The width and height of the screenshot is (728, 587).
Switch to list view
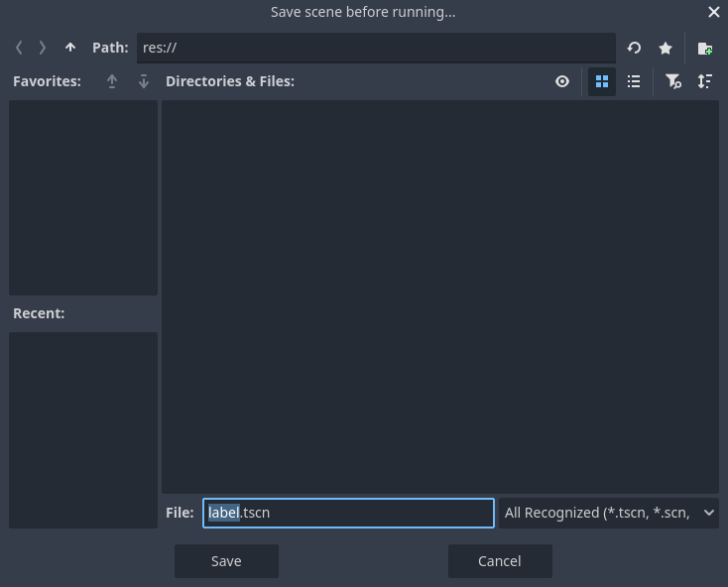(634, 81)
